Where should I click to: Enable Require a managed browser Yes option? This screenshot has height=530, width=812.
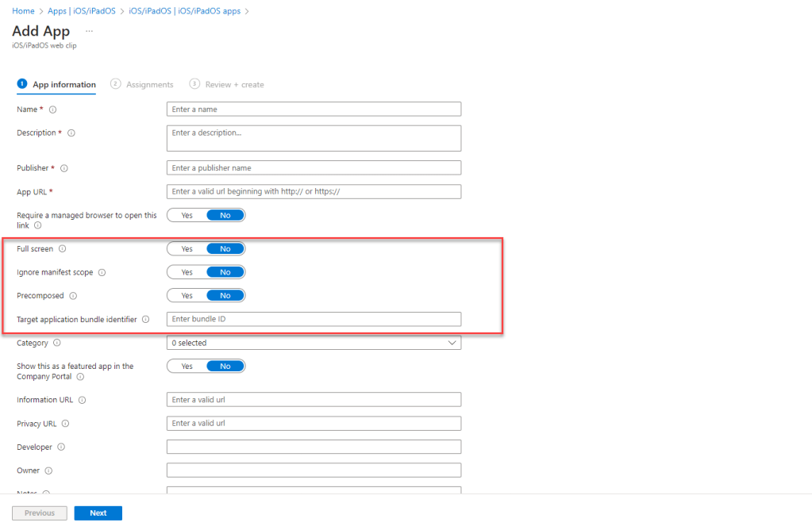coord(187,215)
